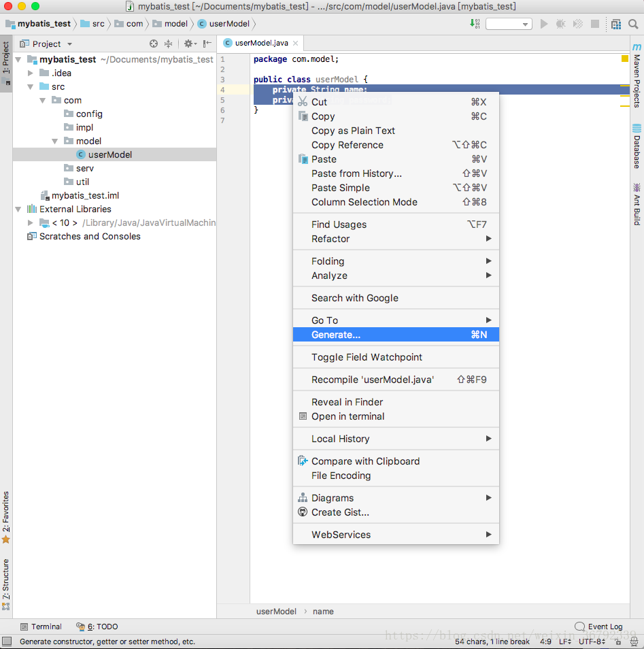Open the Project Structure icon

[x=616, y=24]
